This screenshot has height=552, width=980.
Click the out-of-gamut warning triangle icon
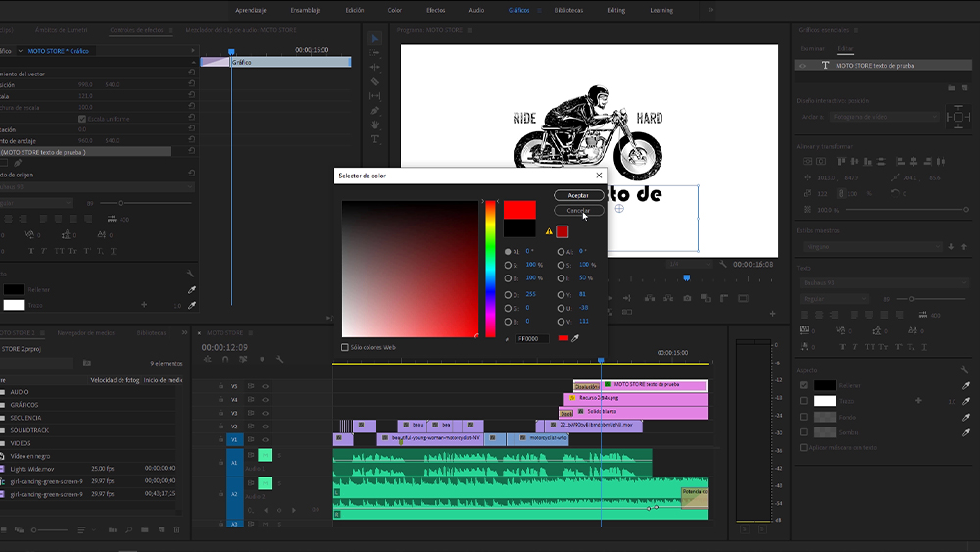point(549,231)
